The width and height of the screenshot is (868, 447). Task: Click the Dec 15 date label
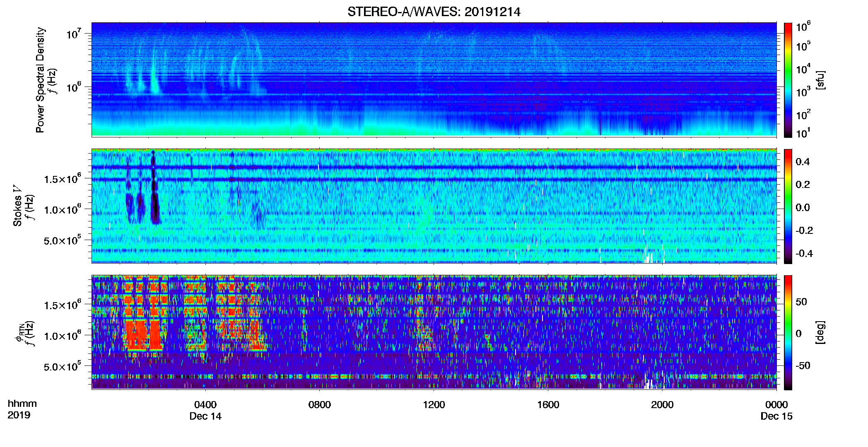pyautogui.click(x=776, y=416)
